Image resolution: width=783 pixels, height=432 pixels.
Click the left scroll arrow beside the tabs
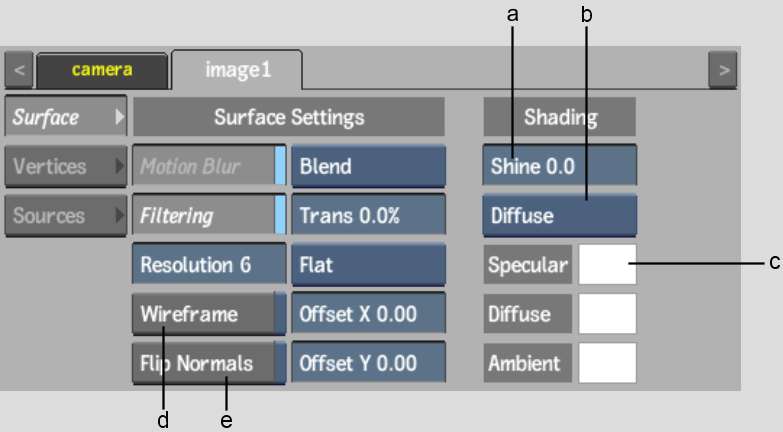tap(19, 71)
